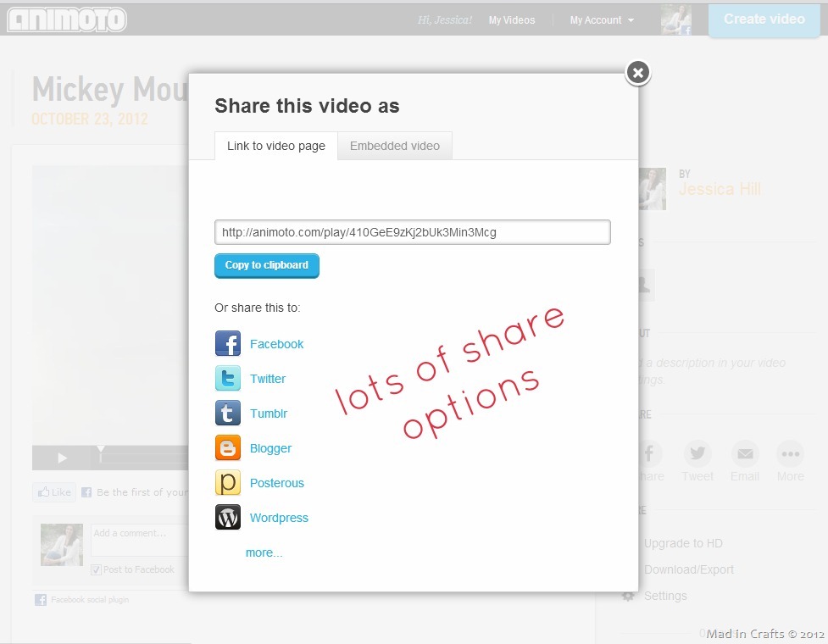Open the Blogger share link

[271, 449]
